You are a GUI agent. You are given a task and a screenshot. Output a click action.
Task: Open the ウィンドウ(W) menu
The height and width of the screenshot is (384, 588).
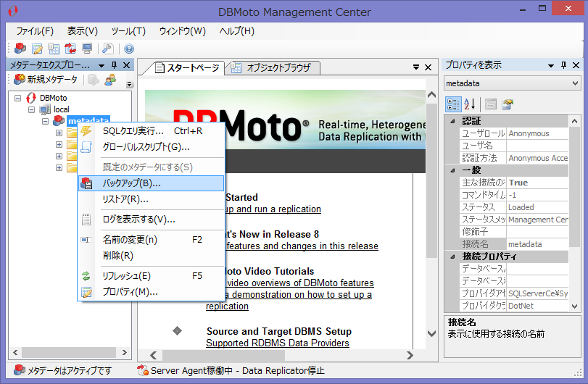pos(182,31)
